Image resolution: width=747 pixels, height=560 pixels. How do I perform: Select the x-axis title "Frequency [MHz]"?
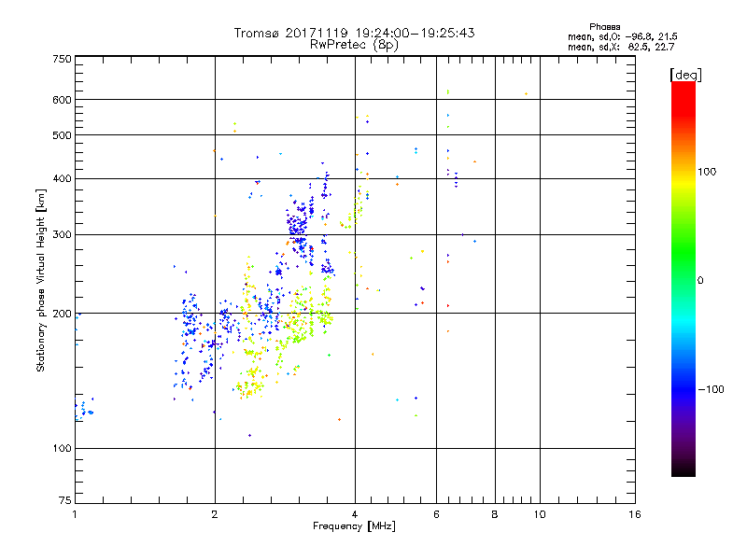tap(354, 526)
